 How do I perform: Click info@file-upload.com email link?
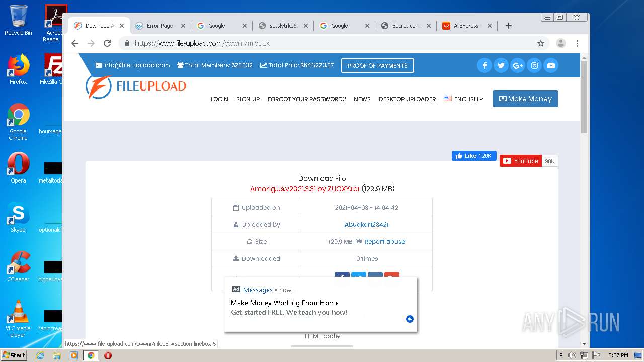pyautogui.click(x=132, y=65)
